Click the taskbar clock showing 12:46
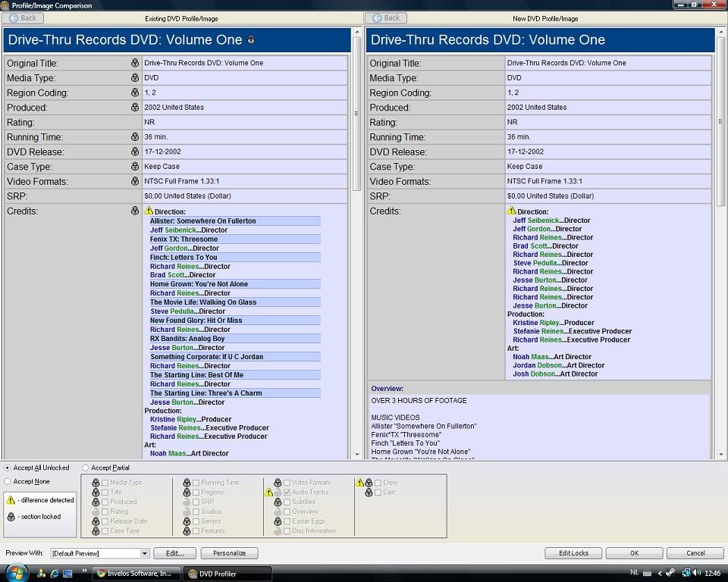728x582 pixels. (x=713, y=573)
